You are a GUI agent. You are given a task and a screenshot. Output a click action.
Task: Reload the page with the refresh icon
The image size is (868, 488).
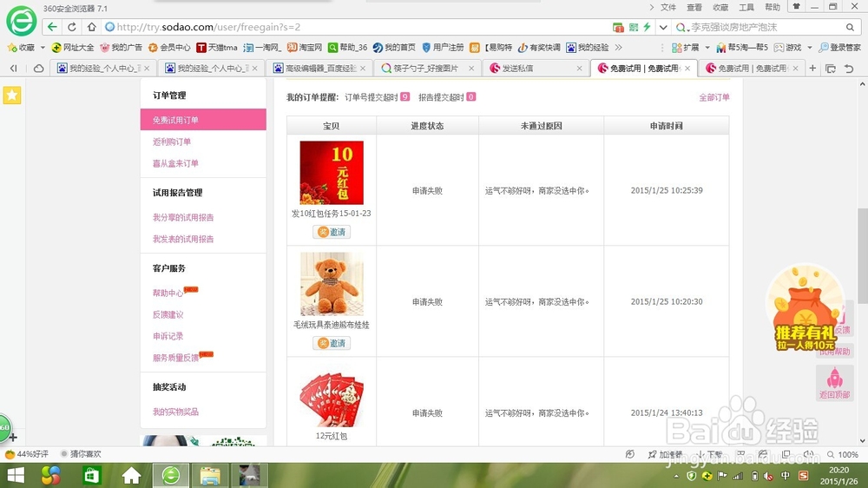[x=72, y=27]
